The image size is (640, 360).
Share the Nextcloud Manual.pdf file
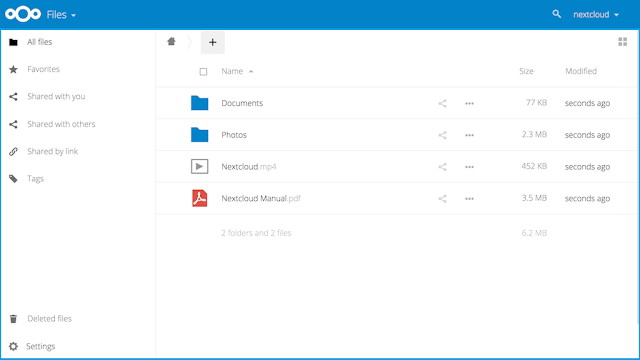pos(442,199)
